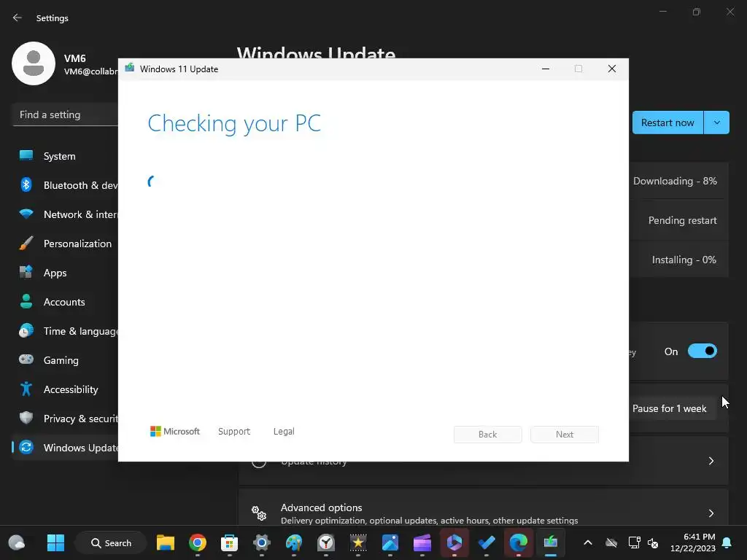Image resolution: width=747 pixels, height=560 pixels.
Task: Click the Accessibility figure icon
Action: 26,389
